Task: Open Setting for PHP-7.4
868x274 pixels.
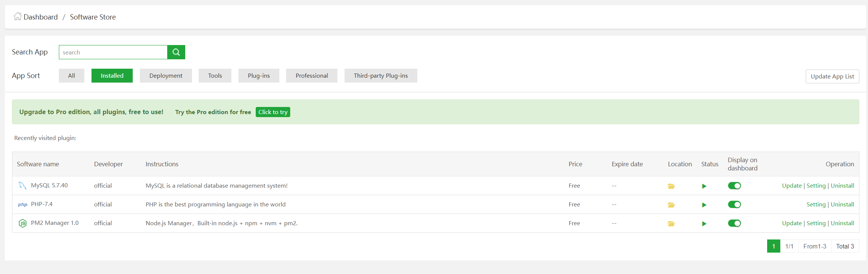Action: (816, 205)
